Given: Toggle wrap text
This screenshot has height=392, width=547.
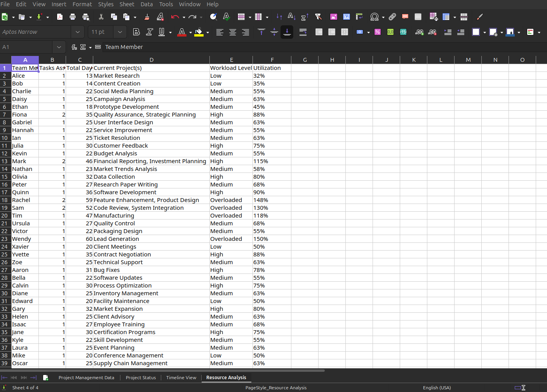Looking at the screenshot, I should [303, 32].
